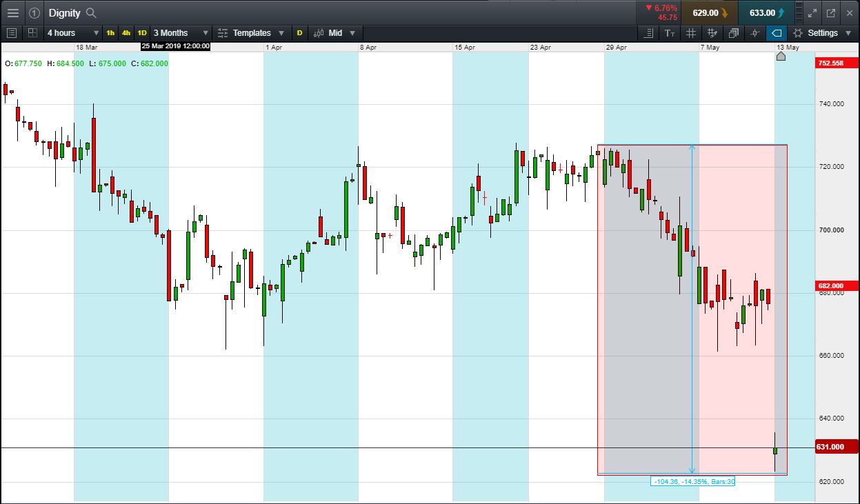Image resolution: width=860 pixels, height=504 pixels.
Task: Toggle the chart grid icon
Action: click(691, 33)
